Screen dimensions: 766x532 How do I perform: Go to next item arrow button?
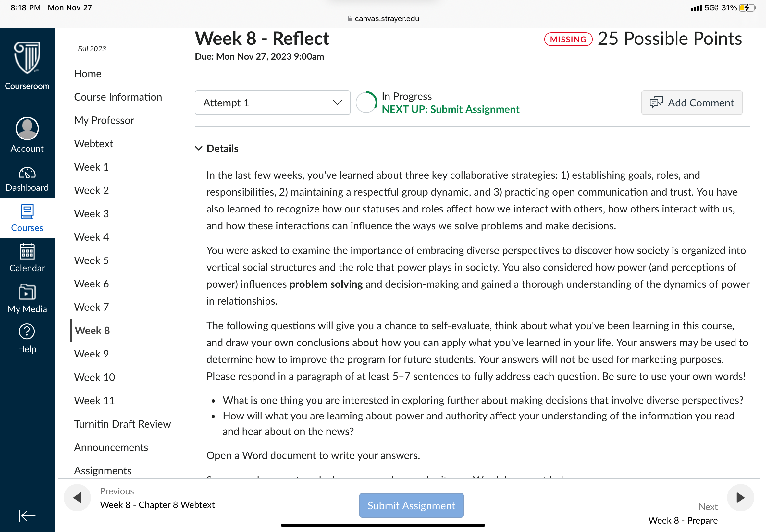(x=740, y=498)
